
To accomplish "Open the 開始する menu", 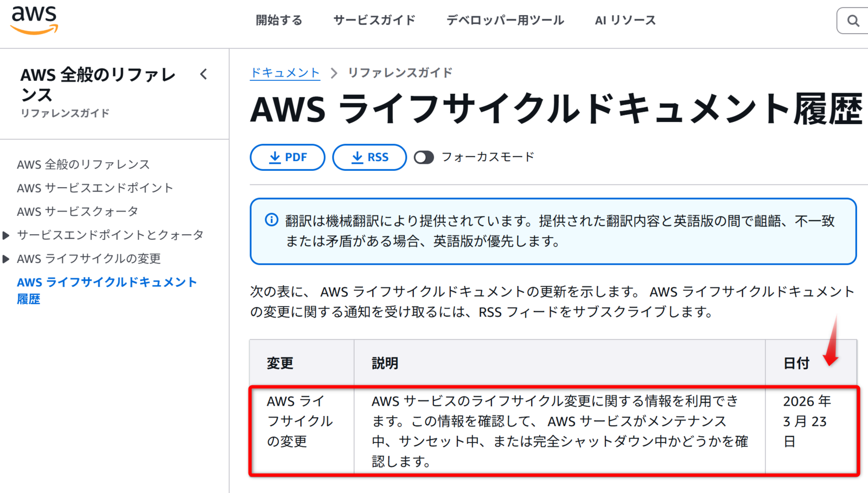I will pos(279,21).
